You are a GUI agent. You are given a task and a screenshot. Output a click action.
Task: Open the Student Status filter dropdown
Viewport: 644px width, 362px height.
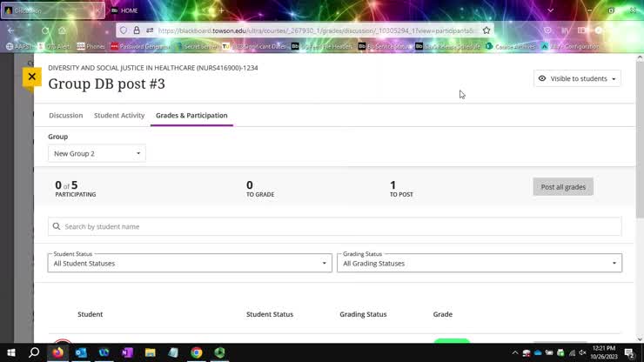pos(190,263)
